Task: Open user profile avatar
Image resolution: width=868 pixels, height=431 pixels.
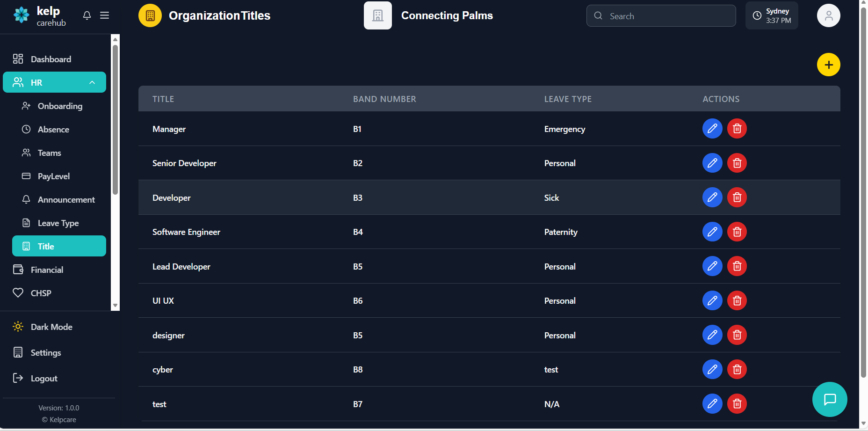Action: pos(828,16)
